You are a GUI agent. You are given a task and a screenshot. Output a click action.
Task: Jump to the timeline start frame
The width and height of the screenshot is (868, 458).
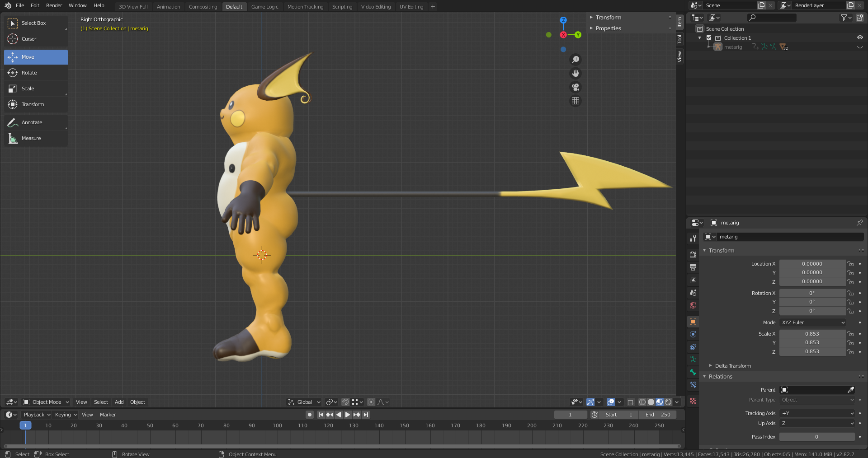click(x=321, y=415)
